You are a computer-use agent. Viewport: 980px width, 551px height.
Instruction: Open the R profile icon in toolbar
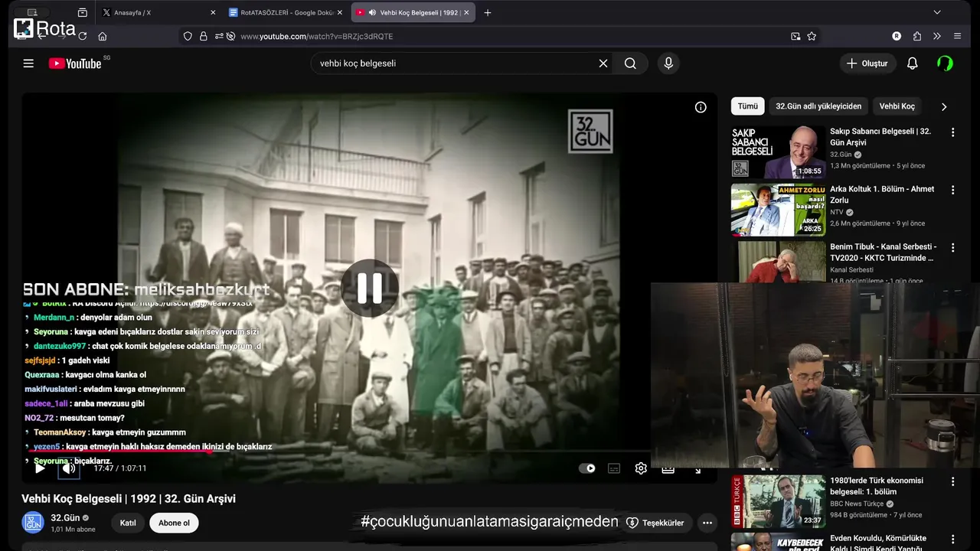point(897,36)
